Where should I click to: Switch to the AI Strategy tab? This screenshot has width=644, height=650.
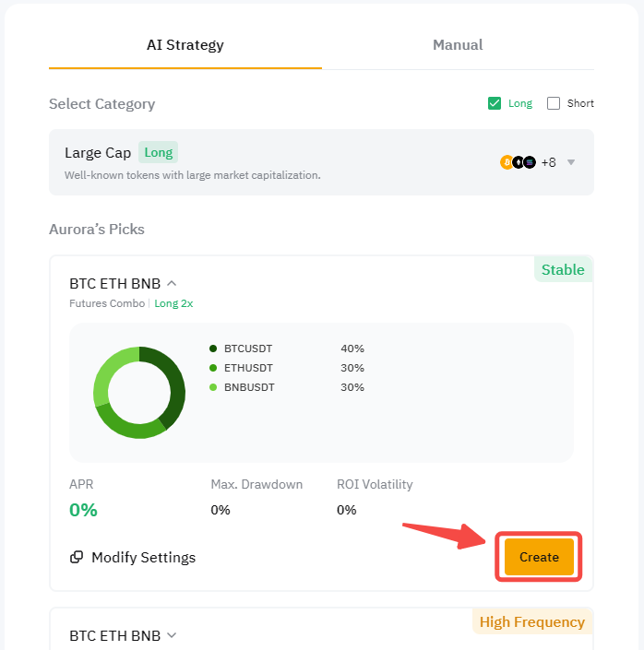click(x=185, y=45)
